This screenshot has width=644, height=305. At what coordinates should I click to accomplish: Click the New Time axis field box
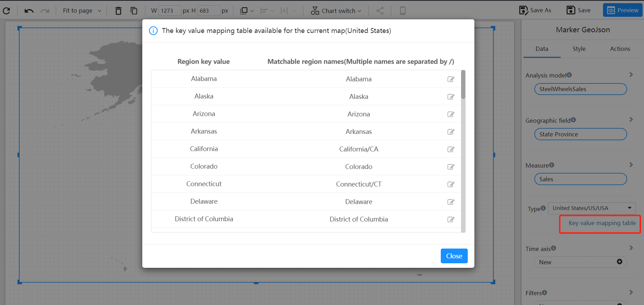point(580,262)
